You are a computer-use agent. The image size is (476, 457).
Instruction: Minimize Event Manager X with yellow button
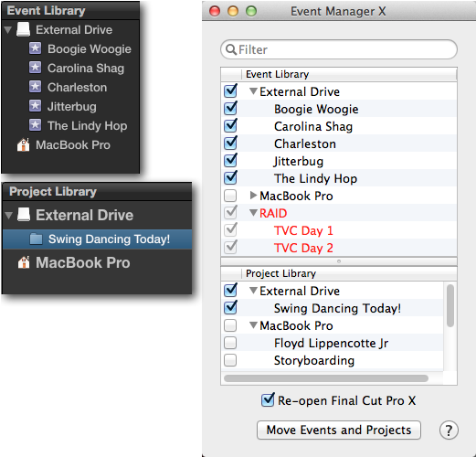pyautogui.click(x=233, y=11)
